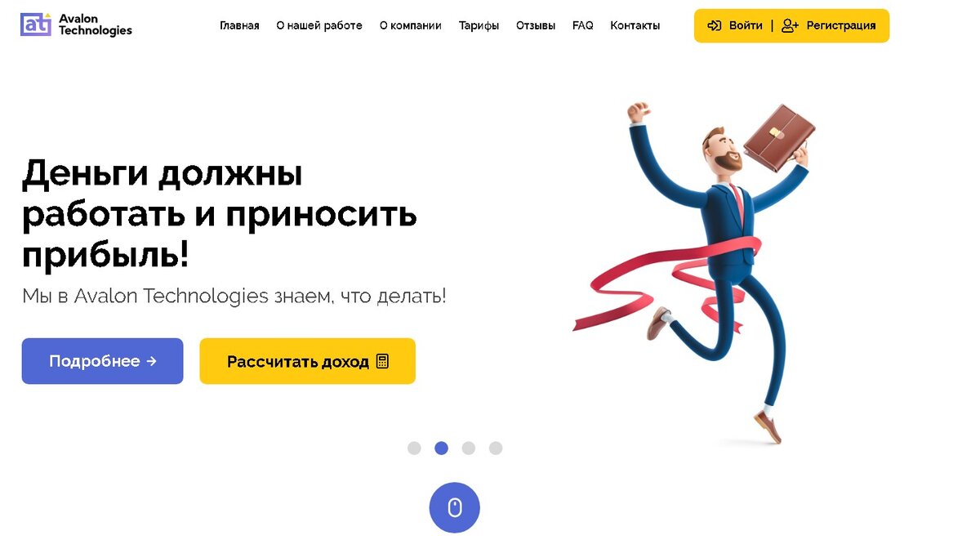Screen dimensions: 980x540
Task: Click the round mouse scroll-down icon
Action: [455, 508]
